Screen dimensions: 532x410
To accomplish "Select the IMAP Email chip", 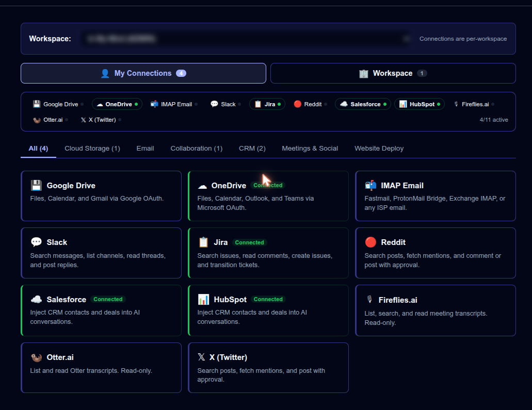I will pyautogui.click(x=174, y=104).
